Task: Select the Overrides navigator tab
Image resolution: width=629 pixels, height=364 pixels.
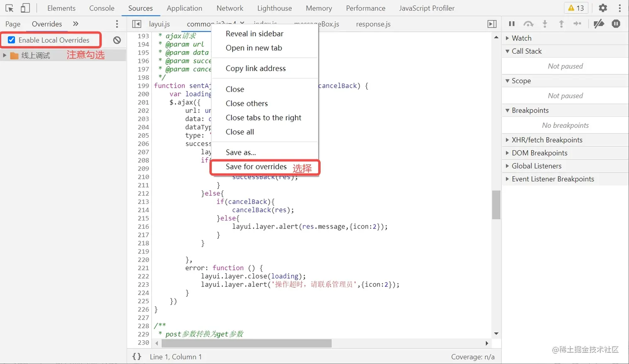Action: [47, 24]
